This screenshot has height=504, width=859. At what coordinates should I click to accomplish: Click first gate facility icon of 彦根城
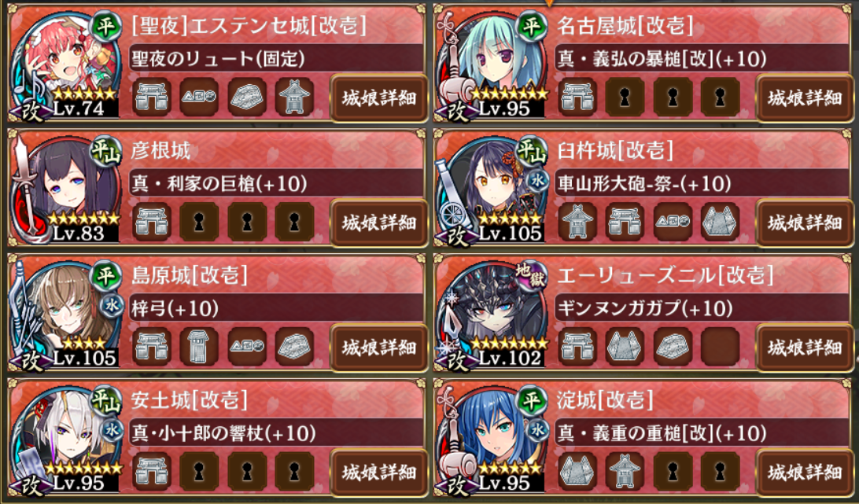(151, 223)
